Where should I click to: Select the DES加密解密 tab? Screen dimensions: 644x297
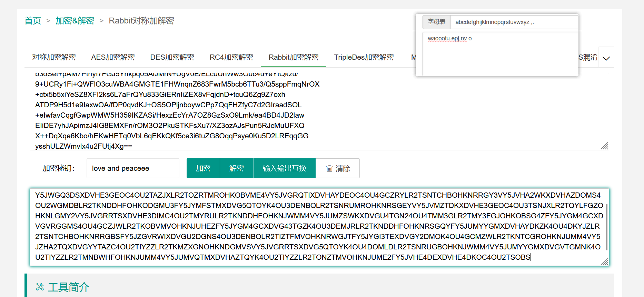coord(172,57)
